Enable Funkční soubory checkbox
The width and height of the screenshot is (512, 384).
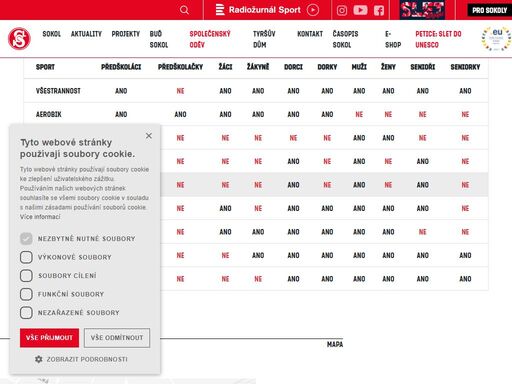(26, 294)
